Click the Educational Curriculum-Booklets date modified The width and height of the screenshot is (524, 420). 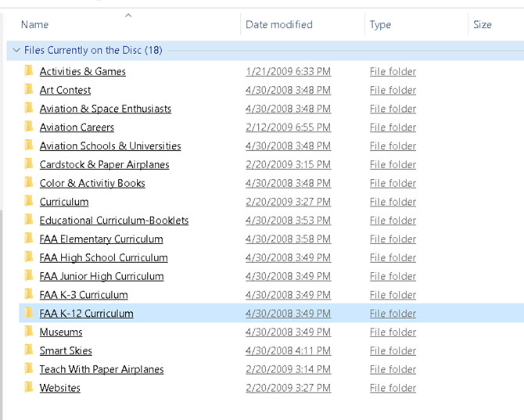point(288,221)
